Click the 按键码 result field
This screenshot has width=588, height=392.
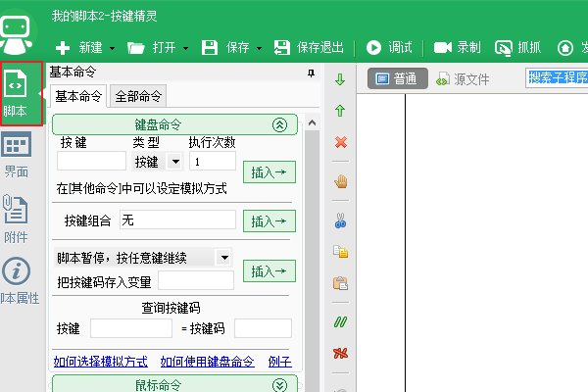point(263,328)
